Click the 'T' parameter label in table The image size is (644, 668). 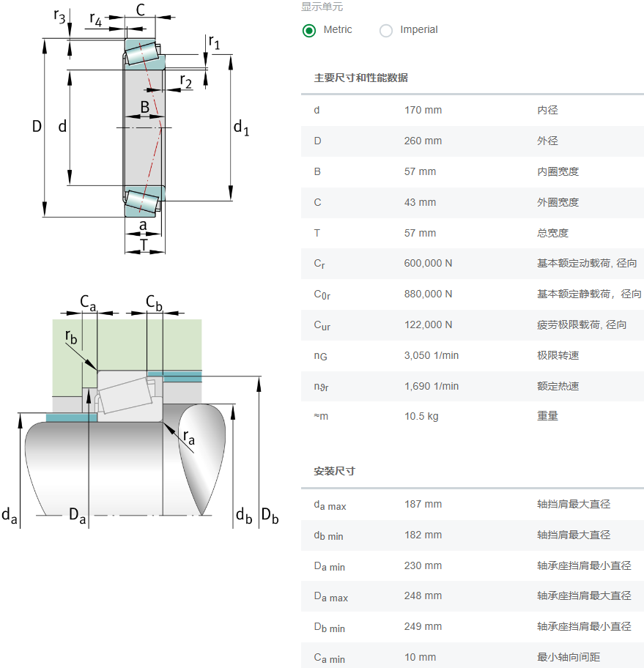(317, 233)
